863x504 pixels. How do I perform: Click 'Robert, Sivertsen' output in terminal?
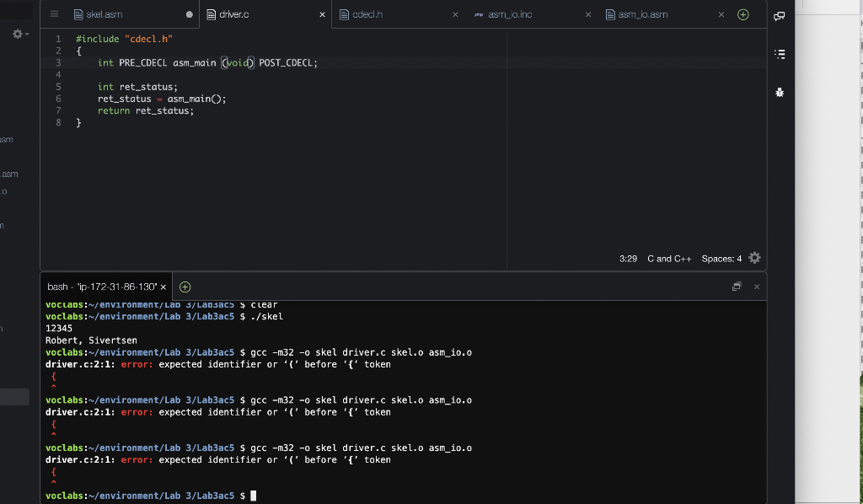91,340
